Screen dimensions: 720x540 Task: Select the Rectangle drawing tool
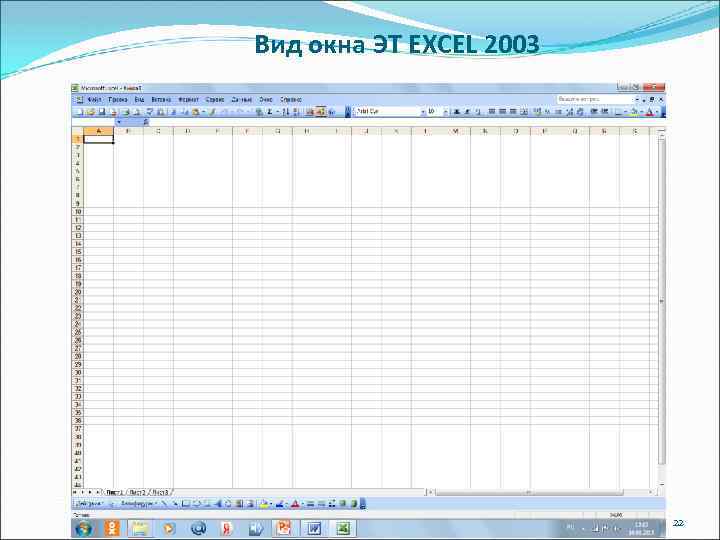pos(186,504)
